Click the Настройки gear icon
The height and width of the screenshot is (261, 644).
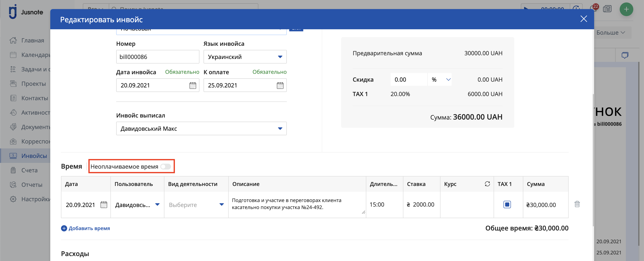(x=13, y=199)
